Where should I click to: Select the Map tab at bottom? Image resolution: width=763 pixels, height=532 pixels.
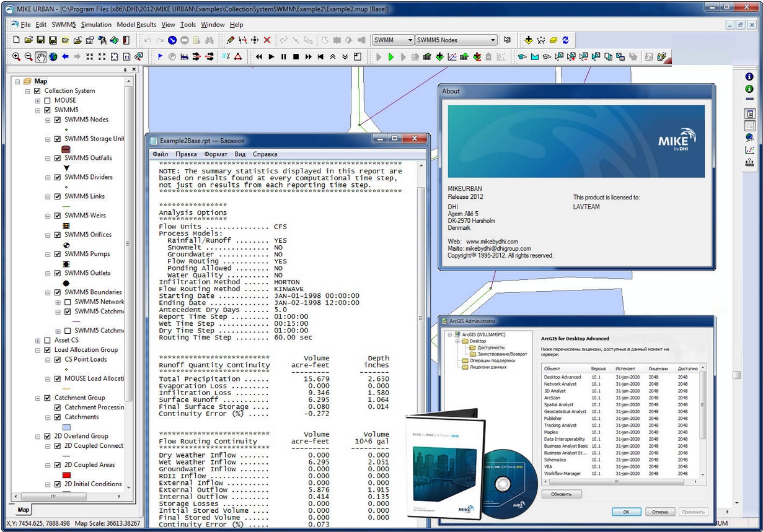(23, 510)
